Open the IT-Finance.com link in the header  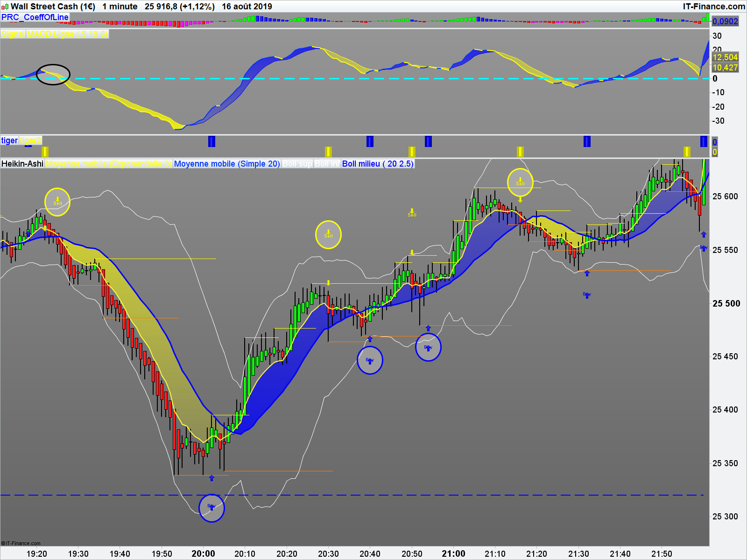(x=714, y=7)
